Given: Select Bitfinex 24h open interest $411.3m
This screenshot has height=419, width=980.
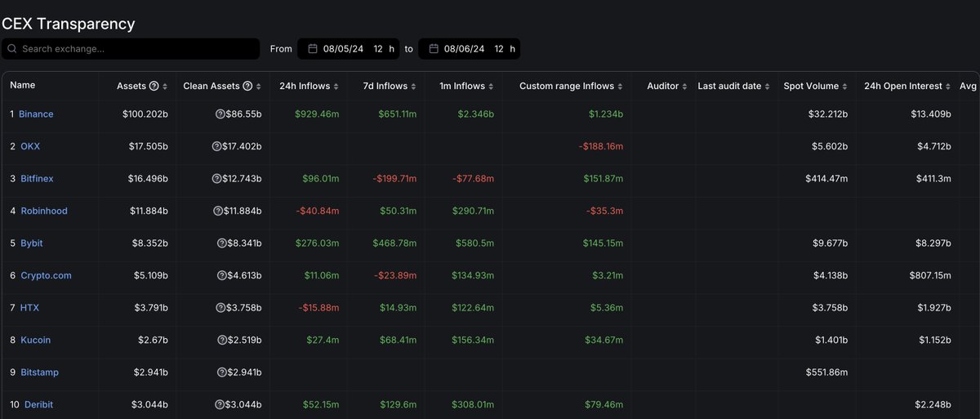Looking at the screenshot, I should coord(931,179).
